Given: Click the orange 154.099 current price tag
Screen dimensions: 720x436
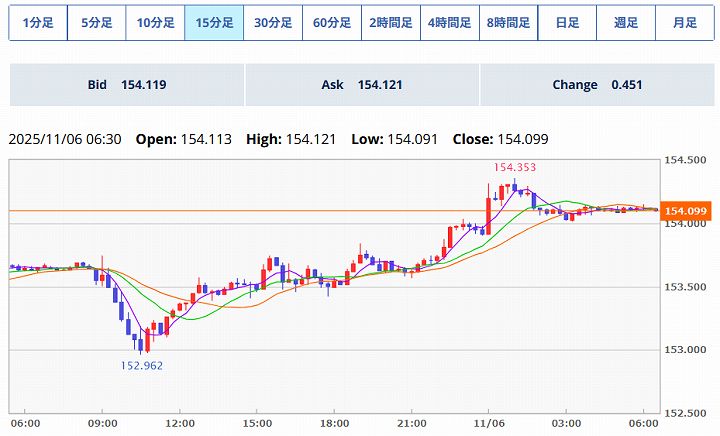Looking at the screenshot, I should pos(686,211).
